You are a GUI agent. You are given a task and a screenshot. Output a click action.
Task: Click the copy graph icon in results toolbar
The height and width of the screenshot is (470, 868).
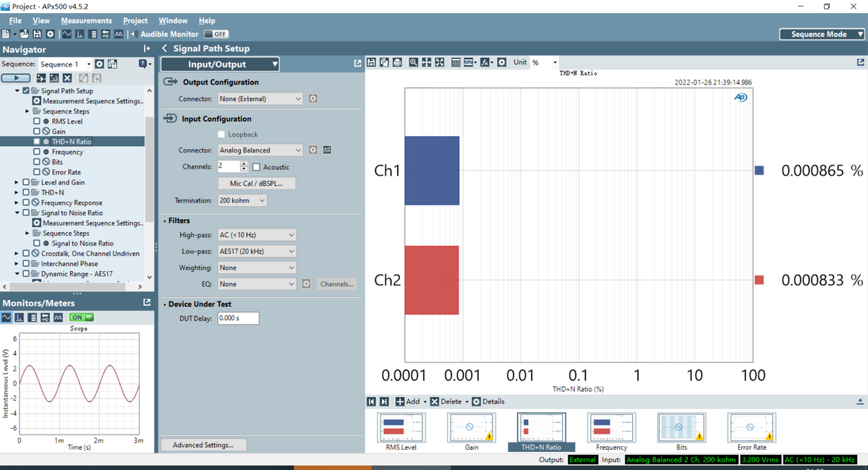pyautogui.click(x=384, y=62)
